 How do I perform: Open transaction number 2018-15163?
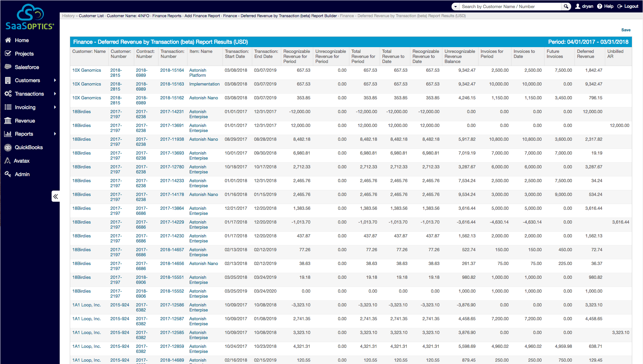click(172, 84)
